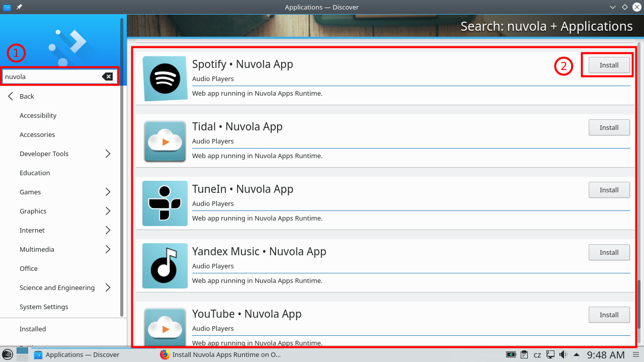Open the clipboard tray icon
644x362 pixels.
pyautogui.click(x=524, y=354)
